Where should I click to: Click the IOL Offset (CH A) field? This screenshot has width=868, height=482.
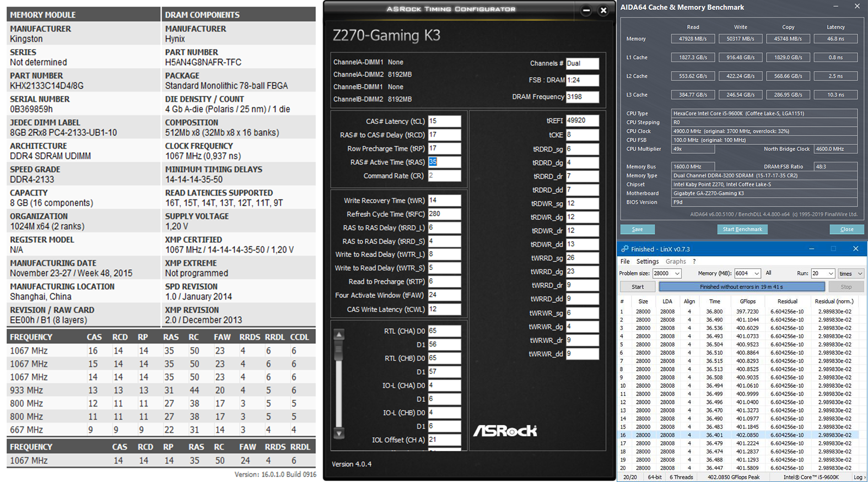[444, 440]
